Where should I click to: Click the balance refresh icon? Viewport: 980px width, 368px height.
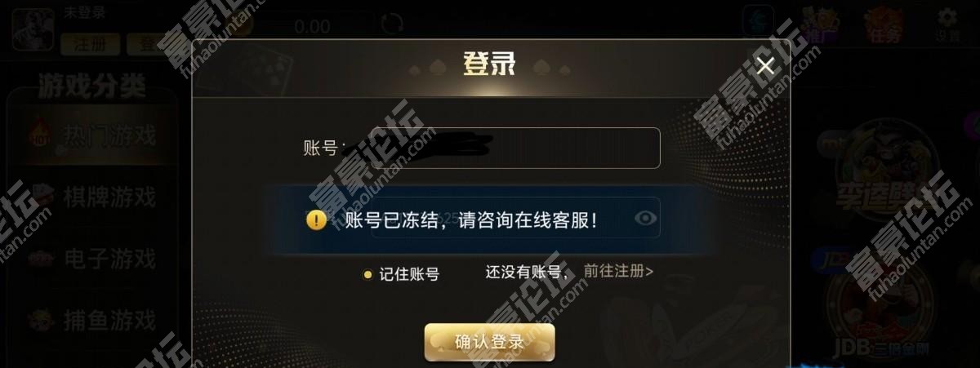pos(394,24)
